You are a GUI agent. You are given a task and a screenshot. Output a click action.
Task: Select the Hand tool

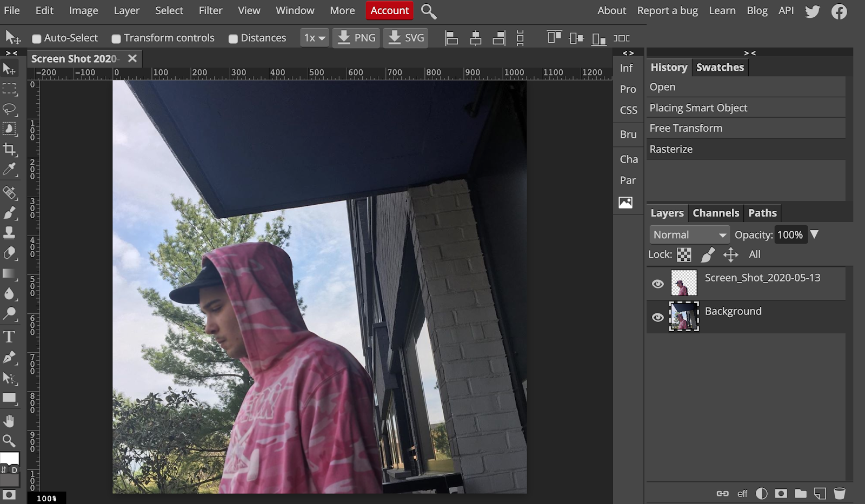(9, 420)
